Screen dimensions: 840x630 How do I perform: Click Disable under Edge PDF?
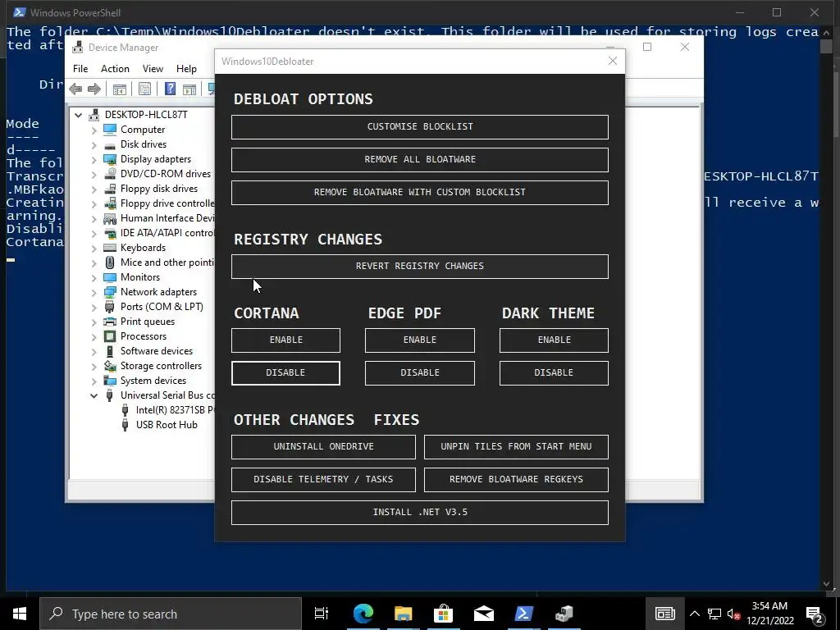[420, 373]
